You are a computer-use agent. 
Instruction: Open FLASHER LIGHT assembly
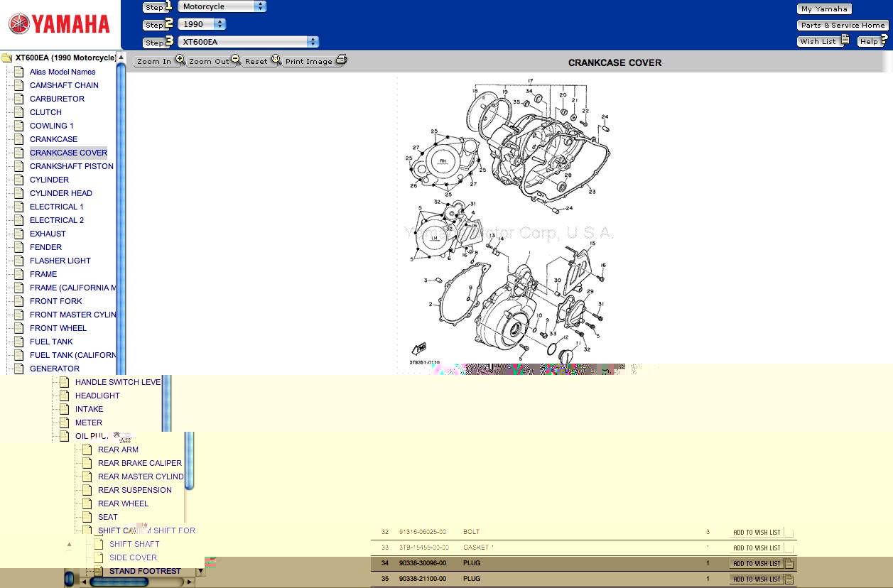[60, 261]
